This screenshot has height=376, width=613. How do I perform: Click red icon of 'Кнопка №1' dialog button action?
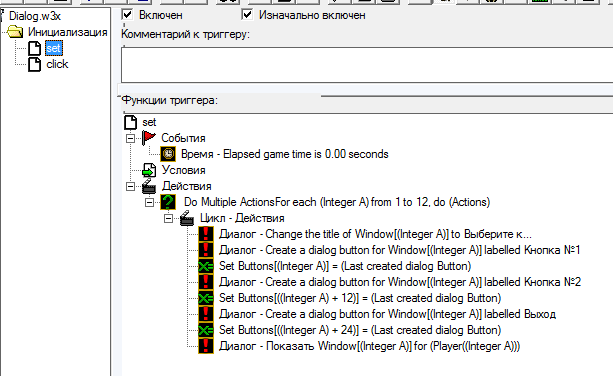pos(206,250)
